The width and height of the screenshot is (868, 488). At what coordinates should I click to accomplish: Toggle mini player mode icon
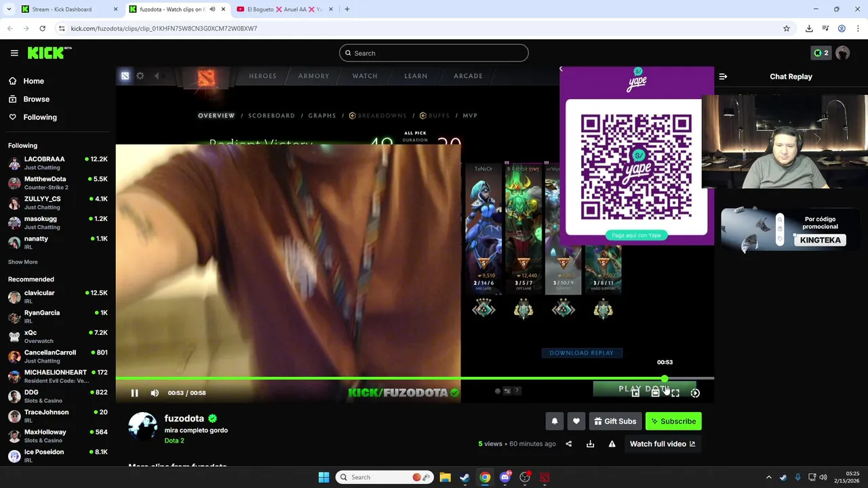(635, 393)
